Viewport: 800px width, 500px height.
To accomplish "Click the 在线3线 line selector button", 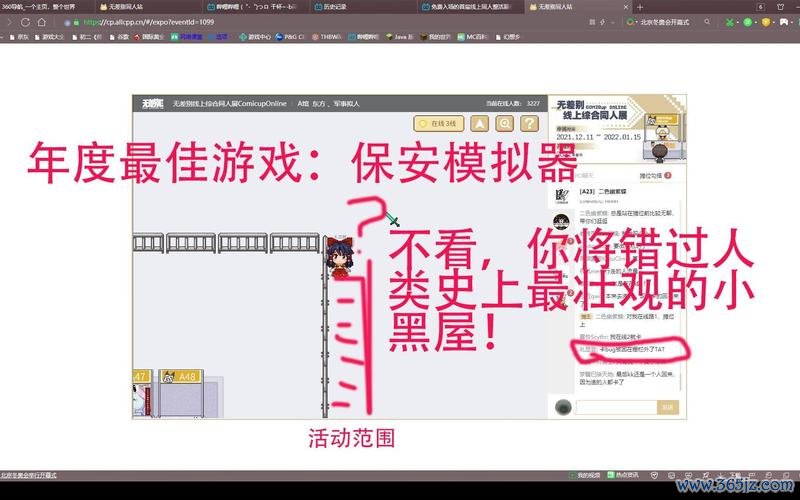I will tap(439, 123).
